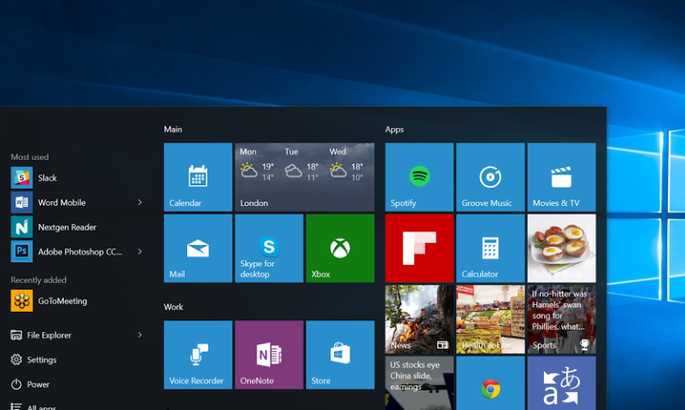Open the Mail tile

coord(198,248)
